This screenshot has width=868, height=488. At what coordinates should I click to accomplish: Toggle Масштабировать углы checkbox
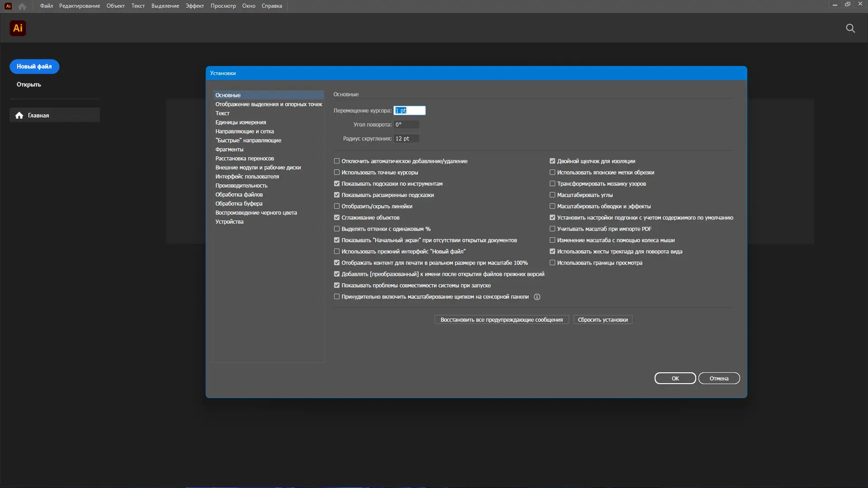point(552,195)
